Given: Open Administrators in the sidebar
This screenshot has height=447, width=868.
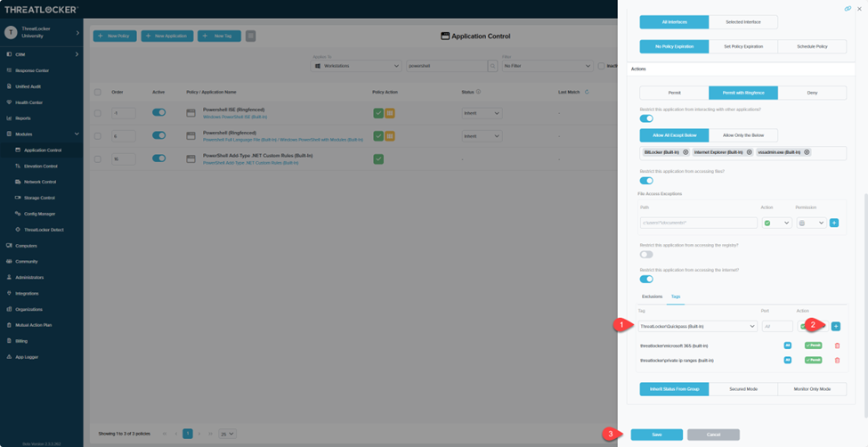Looking at the screenshot, I should click(29, 277).
